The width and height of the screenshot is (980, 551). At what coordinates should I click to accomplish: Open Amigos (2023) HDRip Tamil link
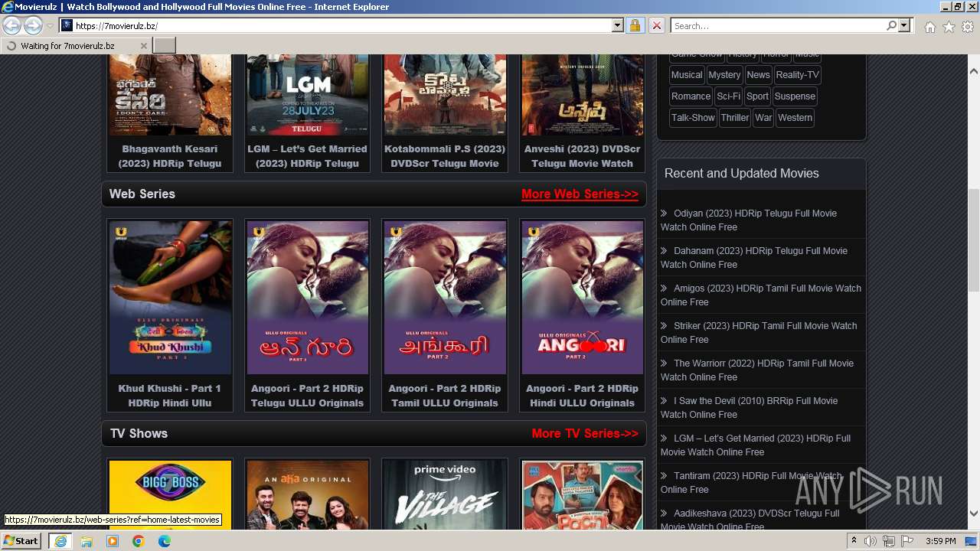[761, 295]
